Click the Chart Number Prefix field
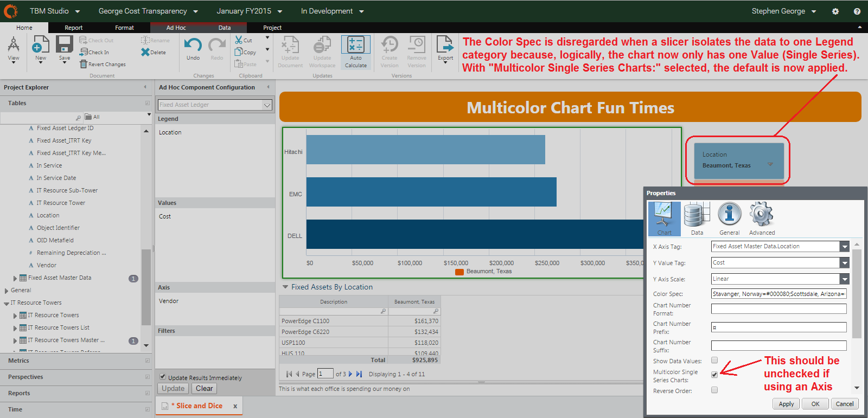The image size is (868, 418). coord(778,327)
